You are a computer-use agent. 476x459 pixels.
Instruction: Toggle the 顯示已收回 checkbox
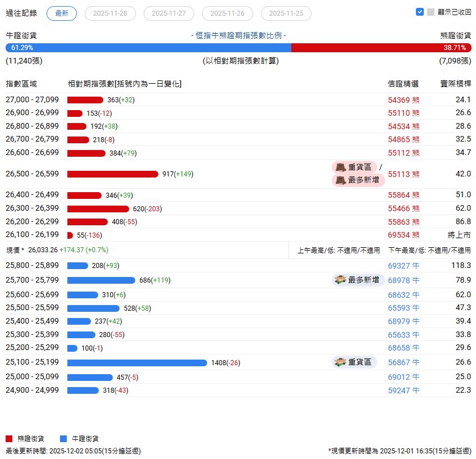coord(420,12)
